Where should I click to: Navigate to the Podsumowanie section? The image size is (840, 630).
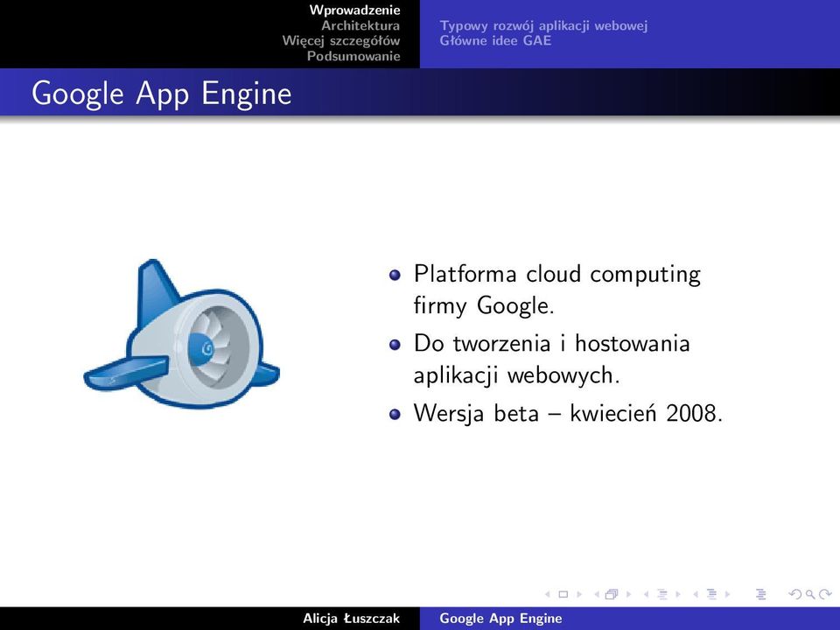[x=353, y=56]
